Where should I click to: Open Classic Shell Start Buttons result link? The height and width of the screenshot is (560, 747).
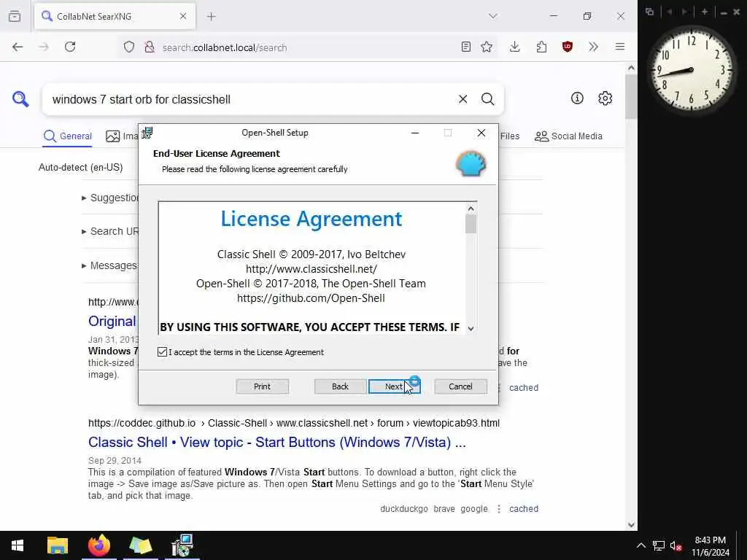coord(276,443)
